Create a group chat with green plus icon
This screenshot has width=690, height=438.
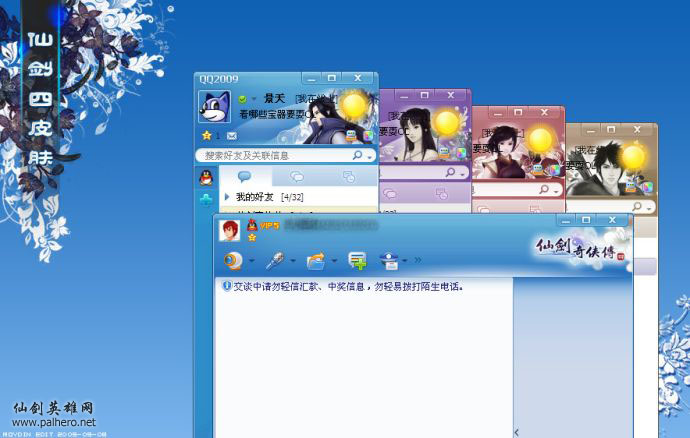pyautogui.click(x=357, y=260)
